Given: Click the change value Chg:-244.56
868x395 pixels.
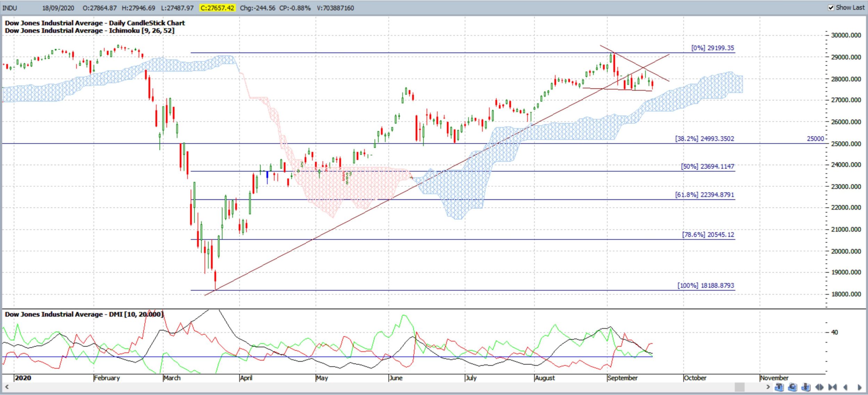Looking at the screenshot, I should pyautogui.click(x=257, y=8).
